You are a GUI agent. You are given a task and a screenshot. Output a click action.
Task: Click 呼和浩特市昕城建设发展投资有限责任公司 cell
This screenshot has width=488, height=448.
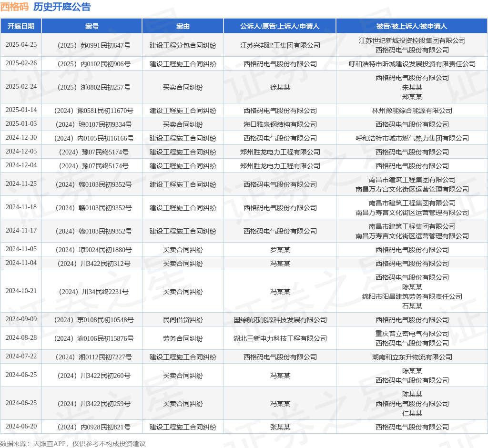412,64
